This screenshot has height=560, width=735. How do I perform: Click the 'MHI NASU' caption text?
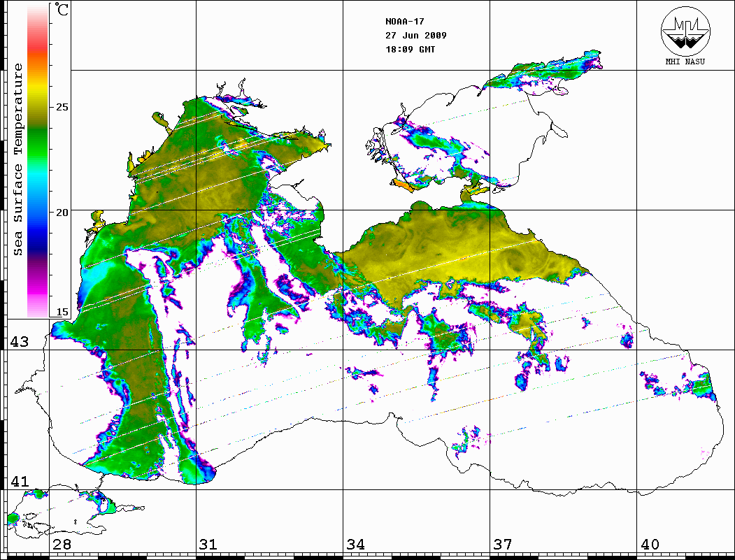(x=685, y=62)
